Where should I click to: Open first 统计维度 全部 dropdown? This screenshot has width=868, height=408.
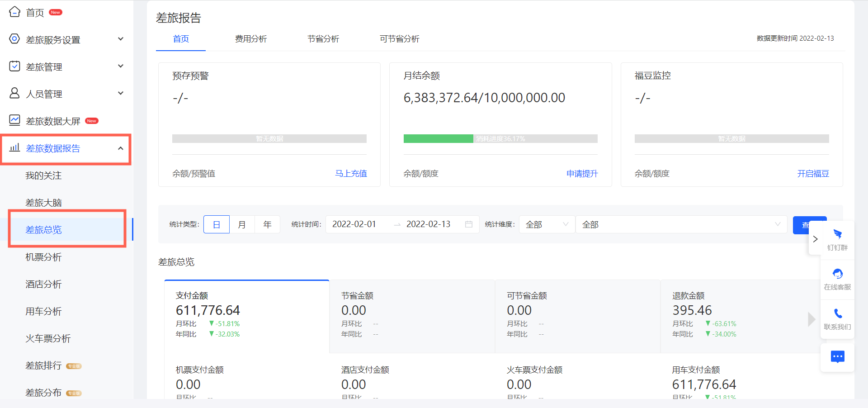point(547,224)
